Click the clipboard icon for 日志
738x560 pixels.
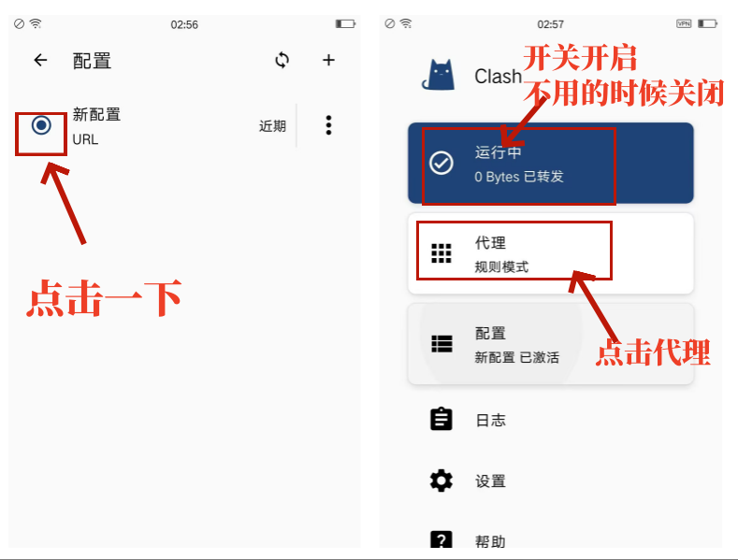pos(441,420)
